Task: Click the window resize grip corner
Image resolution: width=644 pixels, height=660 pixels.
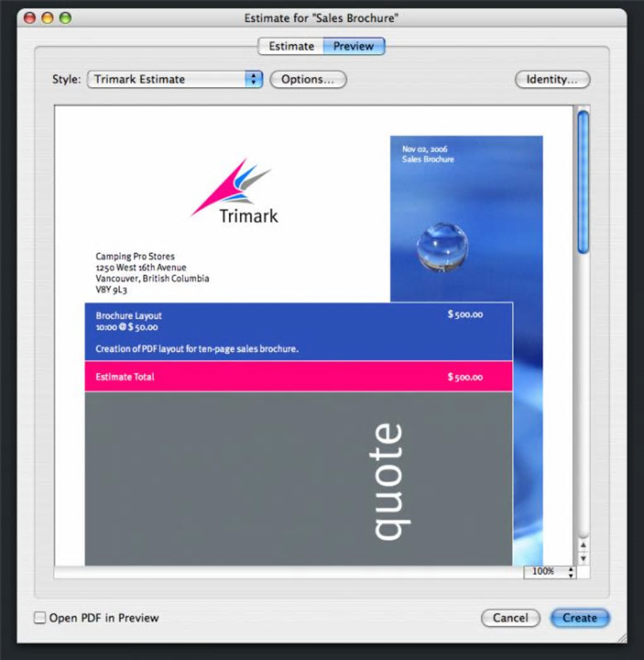Action: 622,639
